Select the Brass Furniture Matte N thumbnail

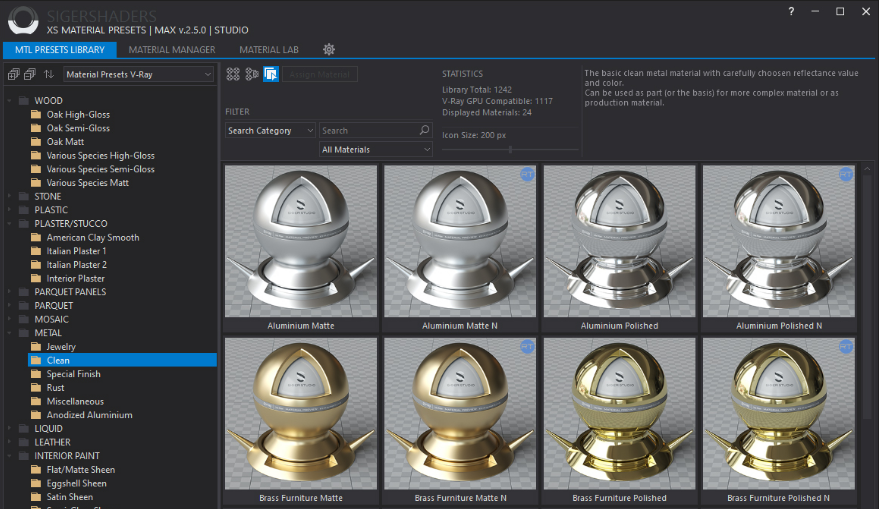pos(460,413)
